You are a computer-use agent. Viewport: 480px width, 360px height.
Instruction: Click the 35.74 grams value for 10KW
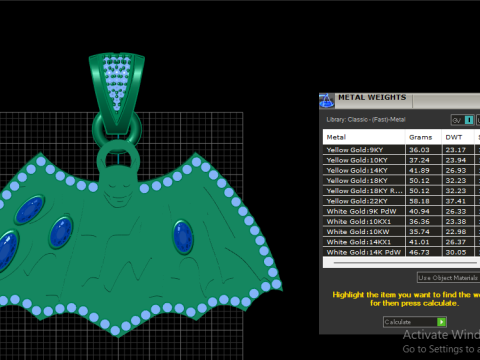coord(419,232)
